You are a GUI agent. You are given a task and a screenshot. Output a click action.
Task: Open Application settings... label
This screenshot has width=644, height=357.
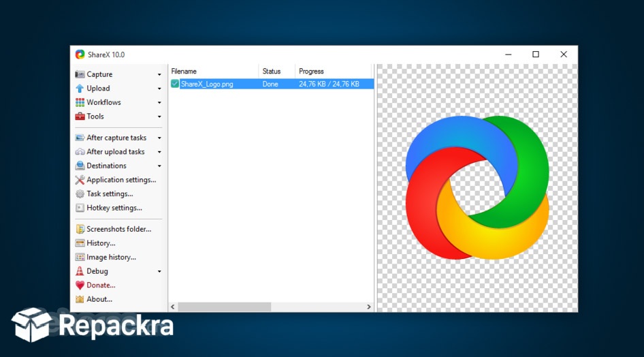tap(121, 180)
